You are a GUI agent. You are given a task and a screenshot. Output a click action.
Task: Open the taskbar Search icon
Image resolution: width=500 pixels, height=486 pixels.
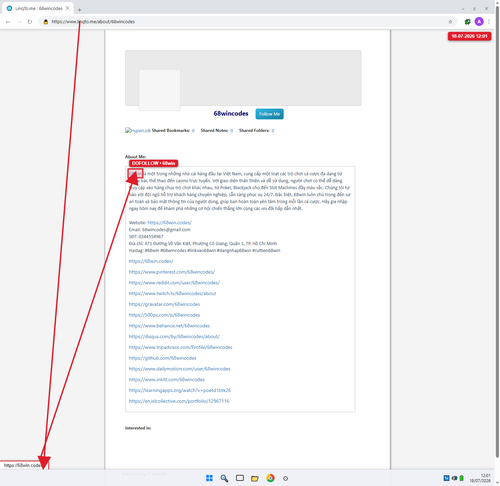[x=224, y=478]
